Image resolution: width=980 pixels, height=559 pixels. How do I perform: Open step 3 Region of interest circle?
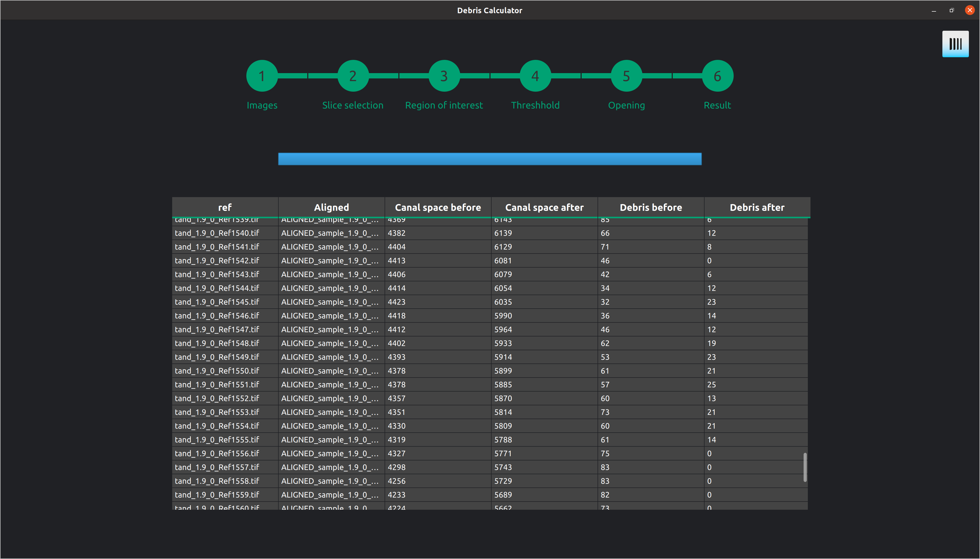[444, 76]
